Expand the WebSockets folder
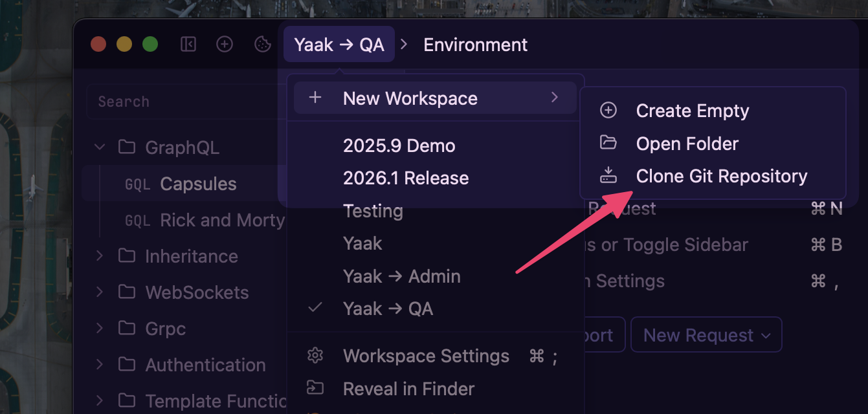Screen dimensions: 868x414 tap(100, 292)
